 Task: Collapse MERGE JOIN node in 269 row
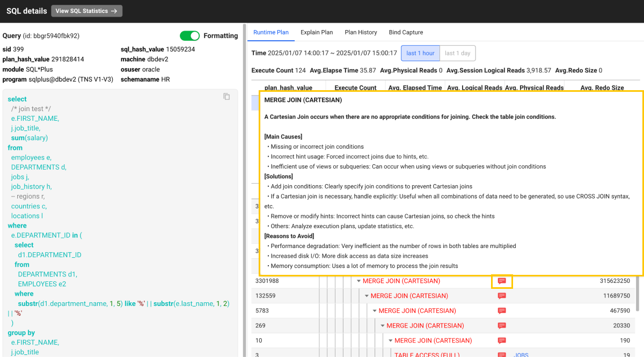tap(383, 326)
